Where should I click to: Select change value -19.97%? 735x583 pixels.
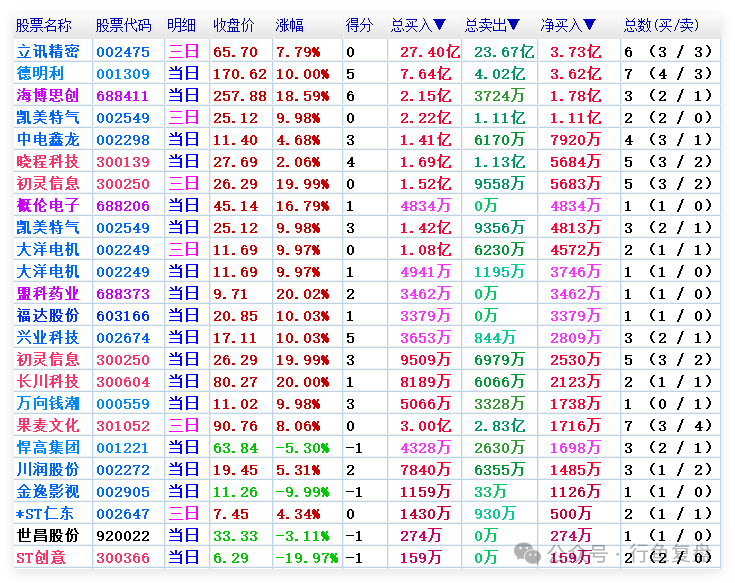307,559
